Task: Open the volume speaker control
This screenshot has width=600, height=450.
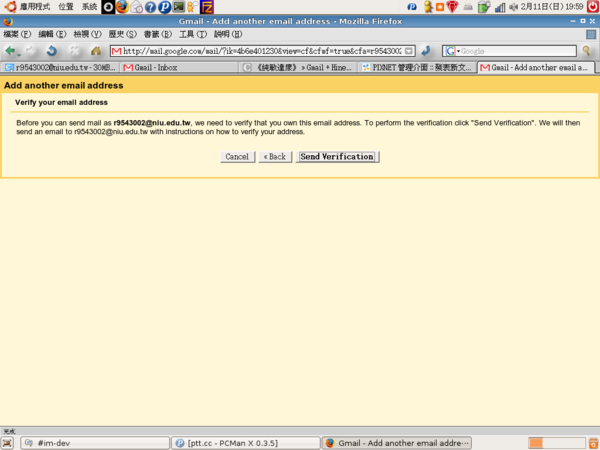Action: (514, 7)
